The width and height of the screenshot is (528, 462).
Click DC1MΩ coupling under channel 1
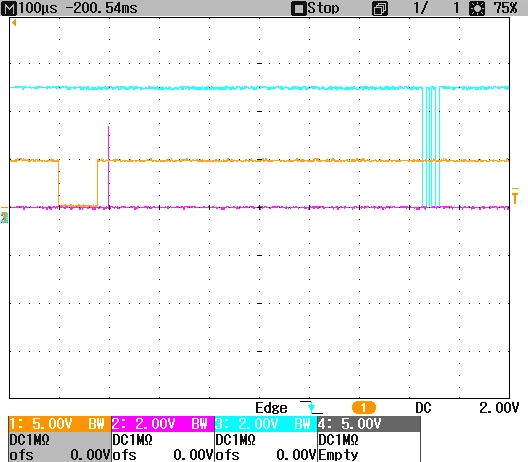coord(30,440)
